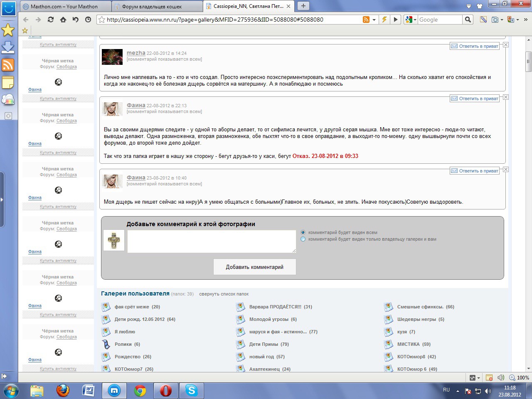
Task: Open the Windows Start button
Action: [11, 391]
